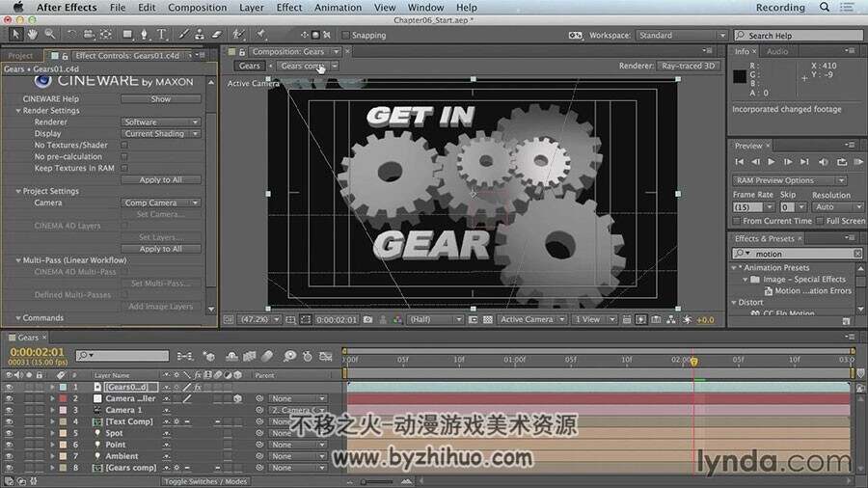Open the RAM Preview Options dropdown
This screenshot has width=868, height=488.
coord(789,180)
